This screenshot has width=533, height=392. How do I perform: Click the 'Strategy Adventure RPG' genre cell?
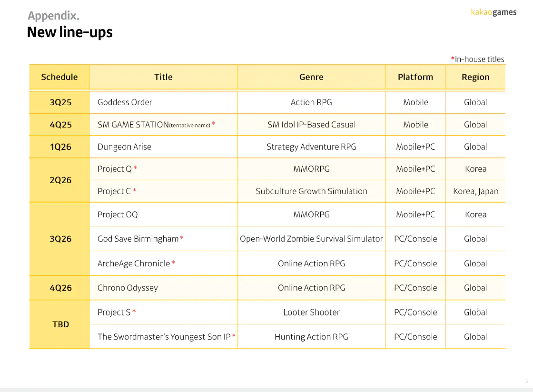[311, 147]
